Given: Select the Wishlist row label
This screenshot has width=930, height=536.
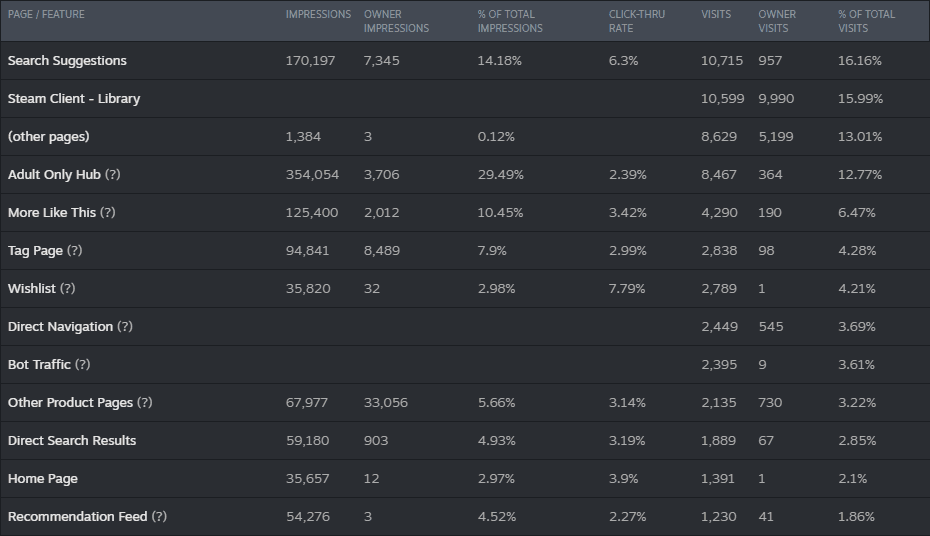Looking at the screenshot, I should point(31,288).
